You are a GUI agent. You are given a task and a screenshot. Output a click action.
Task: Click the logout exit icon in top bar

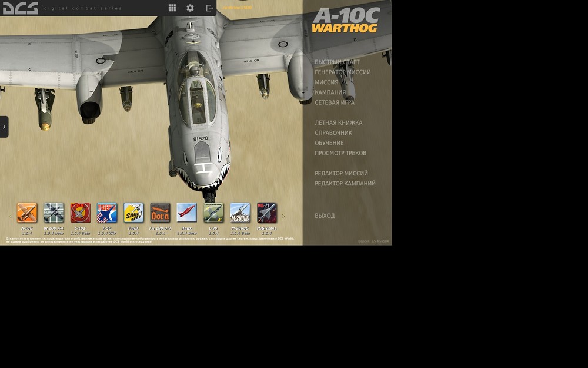pos(210,8)
